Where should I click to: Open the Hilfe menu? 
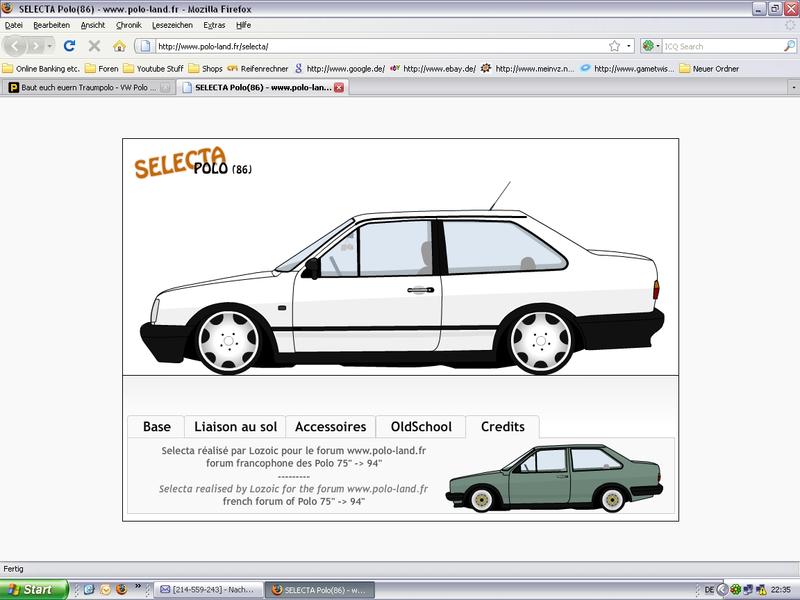(243, 25)
